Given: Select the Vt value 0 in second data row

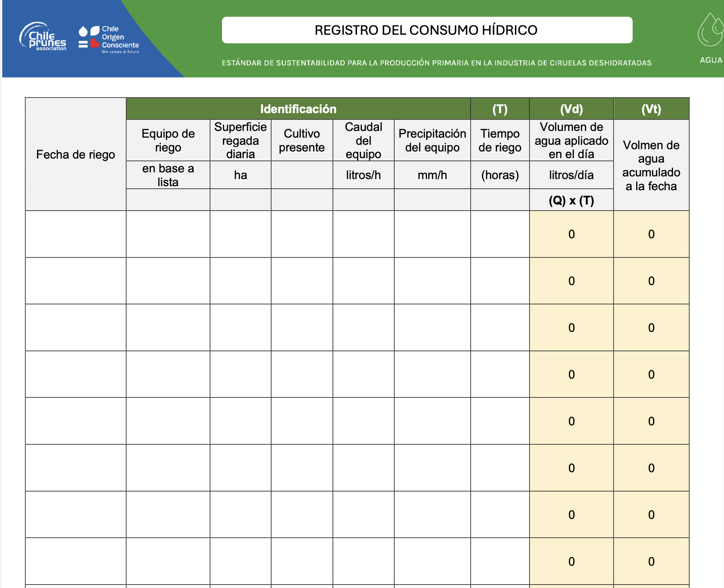Looking at the screenshot, I should coord(651,281).
